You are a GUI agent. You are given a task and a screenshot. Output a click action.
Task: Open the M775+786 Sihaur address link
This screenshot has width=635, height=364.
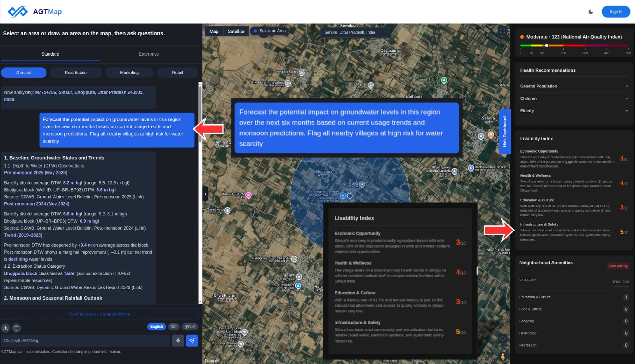(x=73, y=96)
